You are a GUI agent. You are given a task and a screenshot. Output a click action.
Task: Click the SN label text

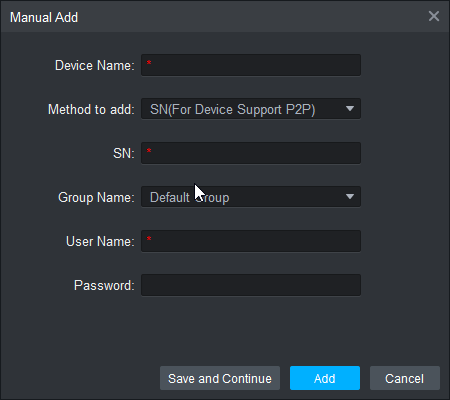click(124, 153)
